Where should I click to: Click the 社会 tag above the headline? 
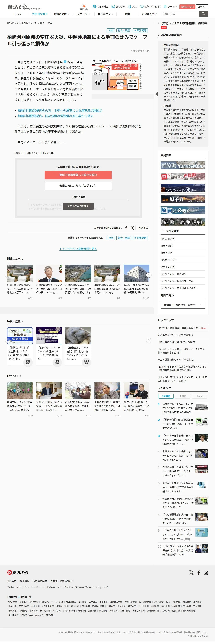click(x=111, y=30)
